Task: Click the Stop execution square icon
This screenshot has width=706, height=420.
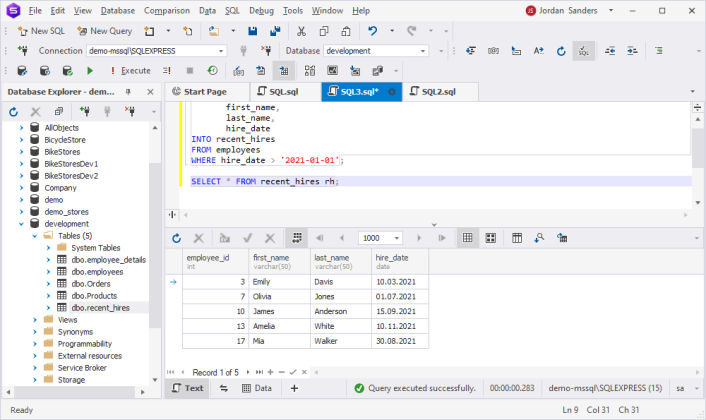Action: tap(190, 71)
